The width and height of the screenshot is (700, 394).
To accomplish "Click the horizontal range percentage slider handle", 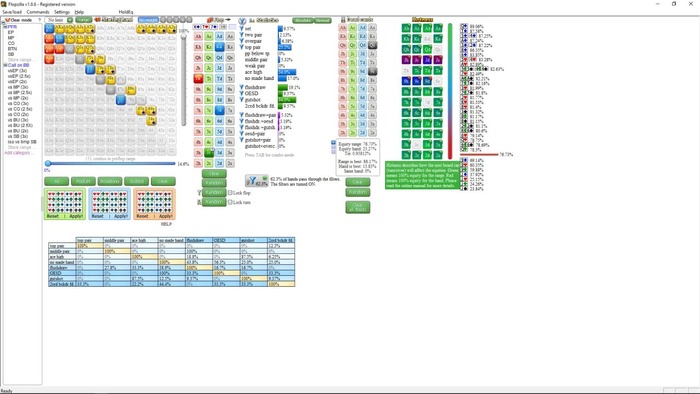I will coord(48,164).
